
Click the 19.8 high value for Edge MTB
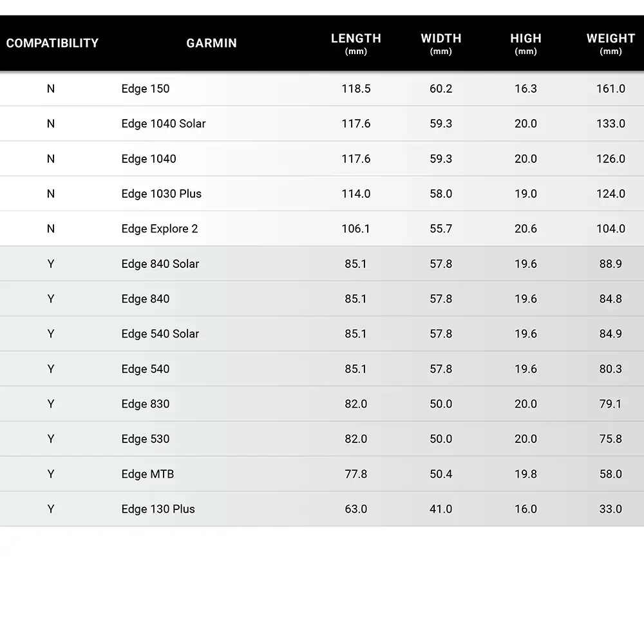pyautogui.click(x=526, y=474)
